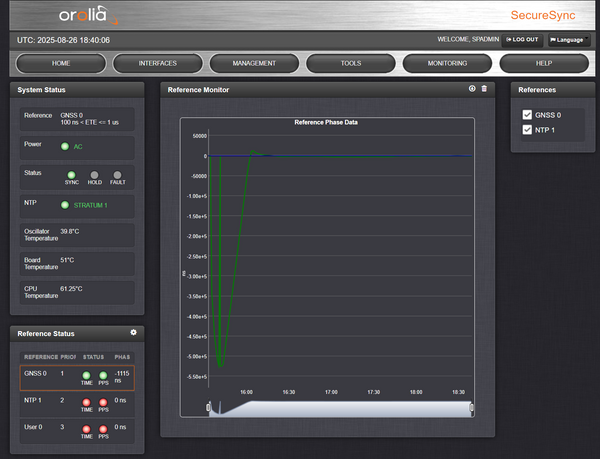
Task: Click the left handle of the chart range slider
Action: pos(208,407)
